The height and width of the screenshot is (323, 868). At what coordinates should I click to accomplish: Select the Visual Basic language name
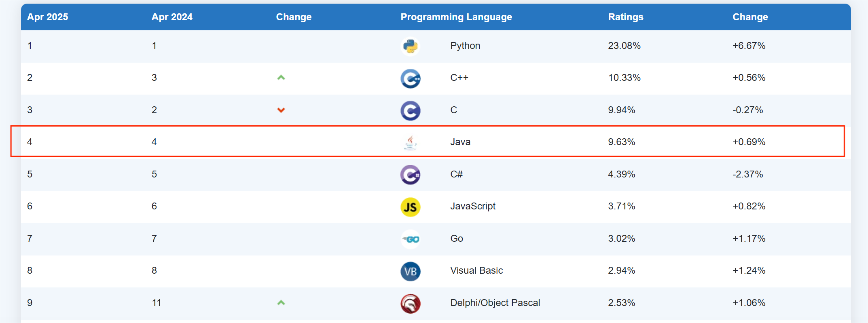(x=476, y=270)
